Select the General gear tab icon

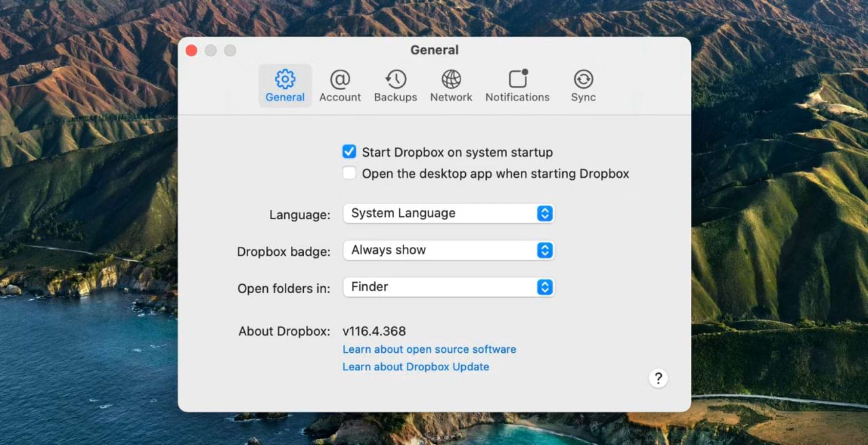click(x=285, y=85)
